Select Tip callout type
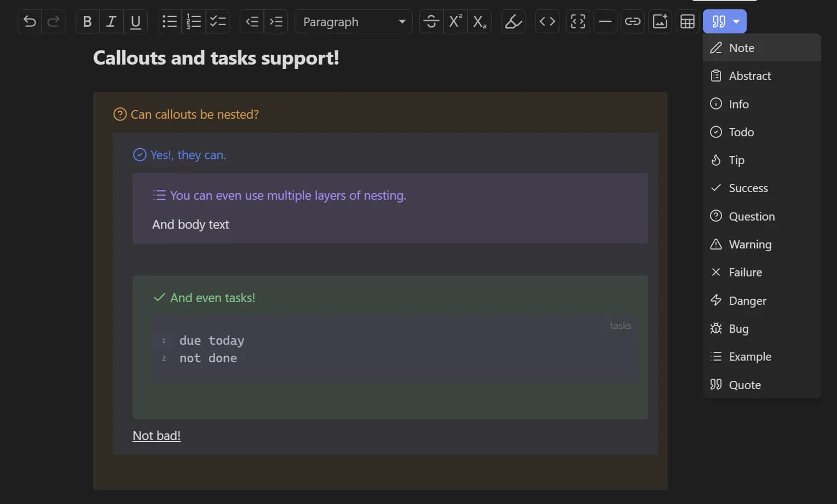Viewport: 837px width, 504px height. click(x=762, y=160)
